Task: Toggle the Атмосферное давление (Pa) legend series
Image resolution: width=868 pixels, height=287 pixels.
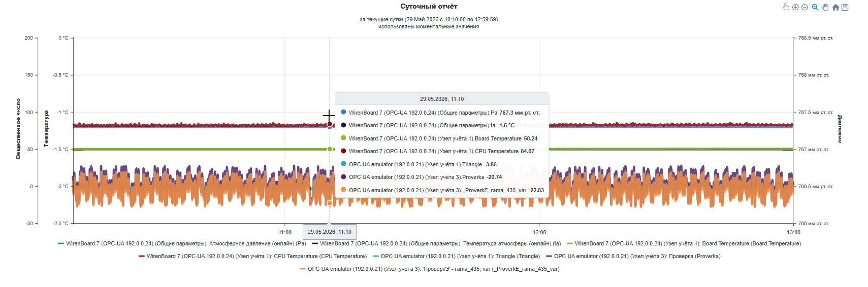Action: coord(182,243)
